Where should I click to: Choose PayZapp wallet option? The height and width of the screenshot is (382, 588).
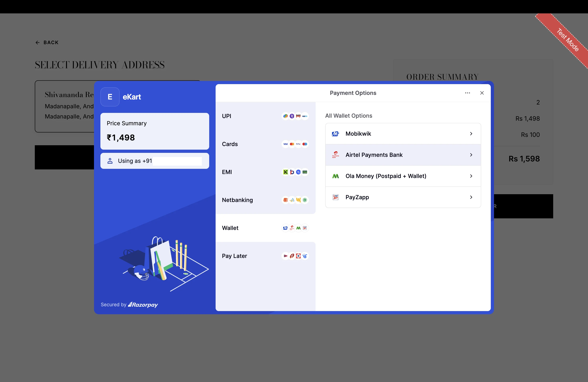pyautogui.click(x=403, y=197)
